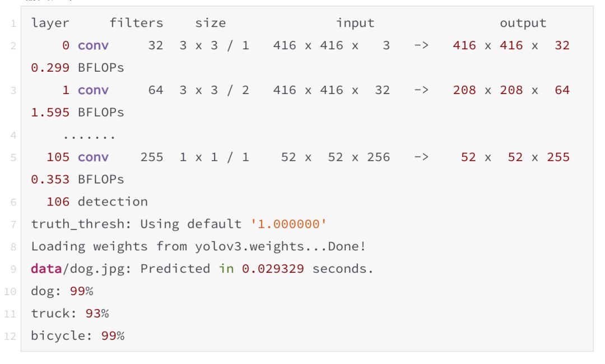Click the '106 detection' line
605x364 pixels.
(97, 202)
